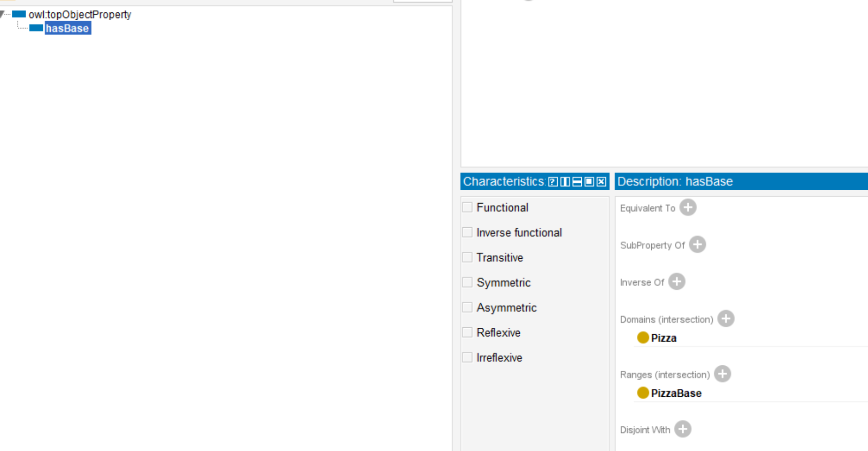Image resolution: width=868 pixels, height=451 pixels.
Task: Float the Characteristics view
Action: (x=589, y=182)
